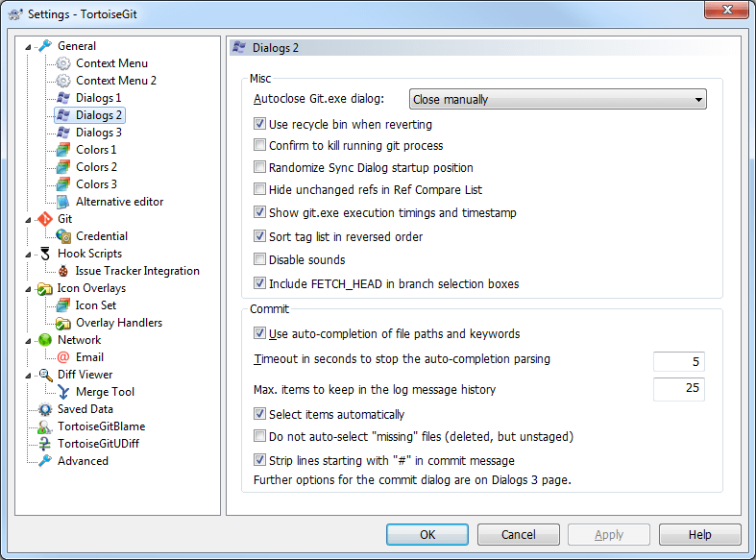Uncheck Sort tag list in reversed order
The image size is (756, 560).
click(x=260, y=236)
